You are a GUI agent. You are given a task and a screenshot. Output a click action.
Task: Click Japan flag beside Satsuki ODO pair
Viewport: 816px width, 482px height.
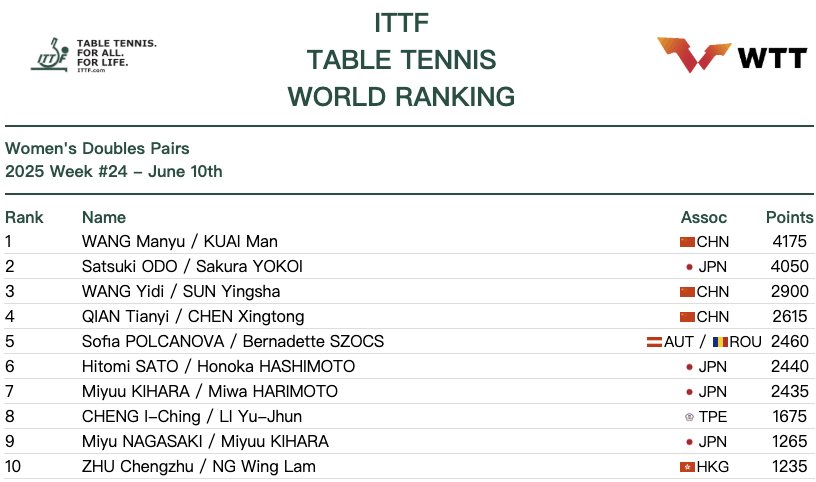pos(689,267)
